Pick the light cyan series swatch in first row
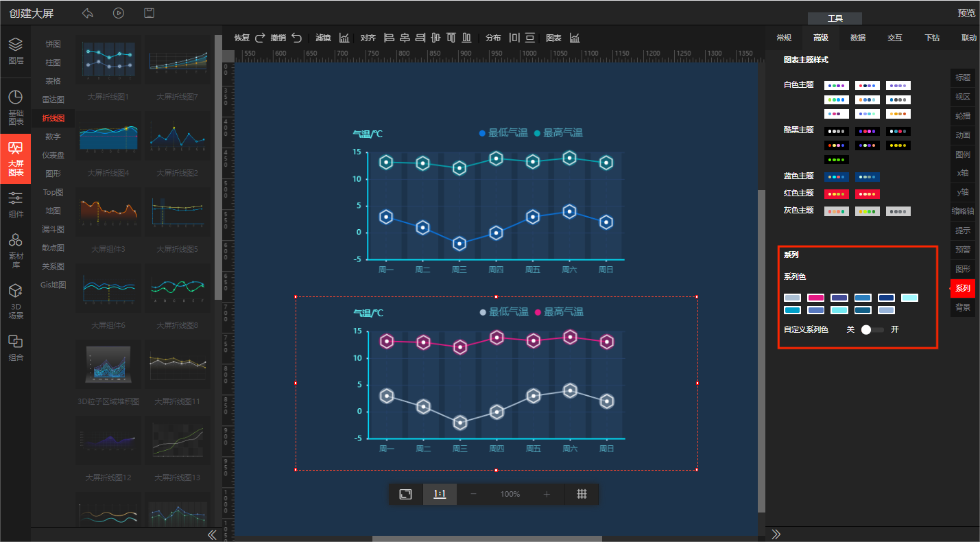Image resolution: width=980 pixels, height=542 pixels. (x=909, y=298)
